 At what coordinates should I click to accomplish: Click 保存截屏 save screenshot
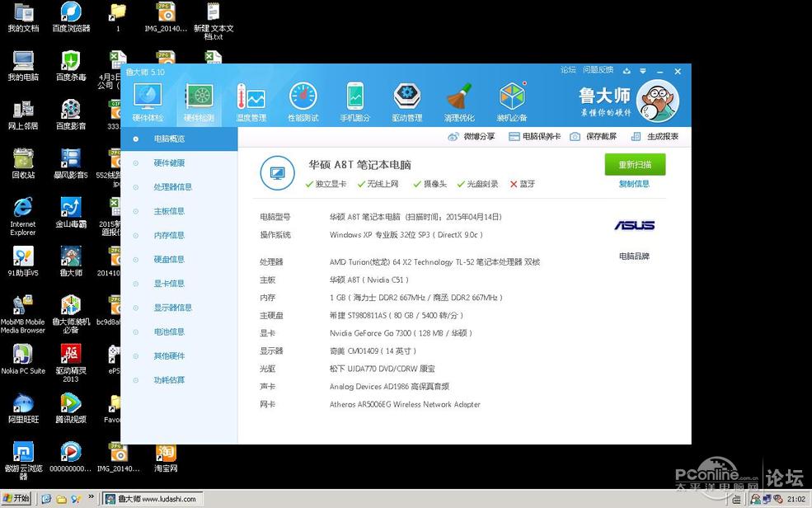point(594,137)
